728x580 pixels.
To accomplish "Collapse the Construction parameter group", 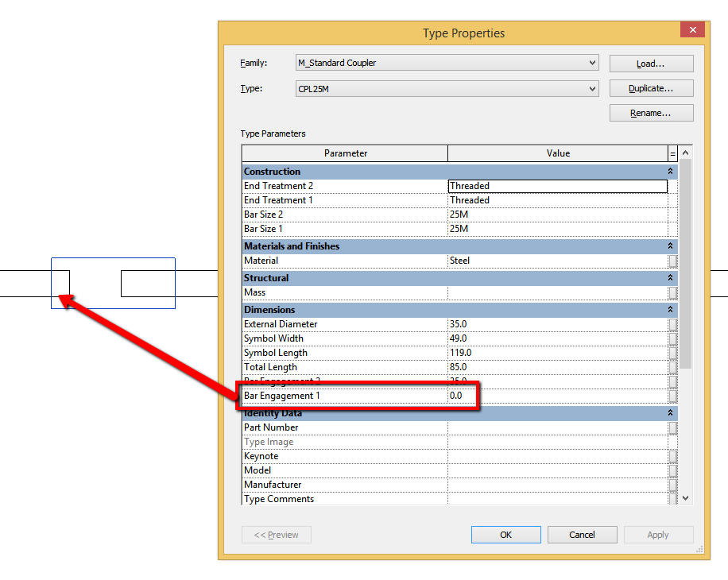I will tap(670, 171).
